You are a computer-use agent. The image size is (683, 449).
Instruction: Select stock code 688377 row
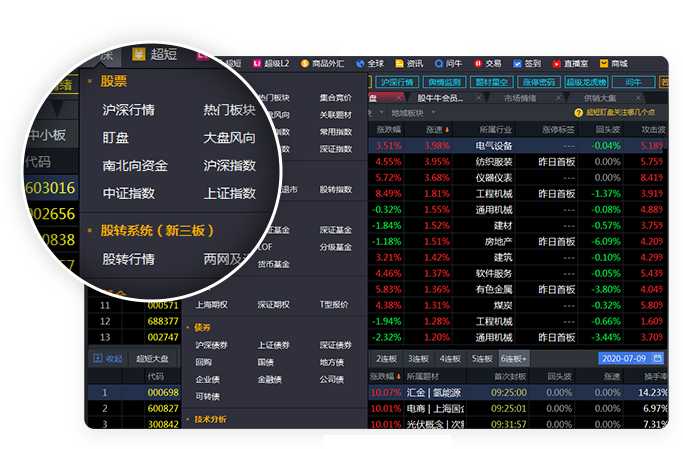tap(134, 321)
